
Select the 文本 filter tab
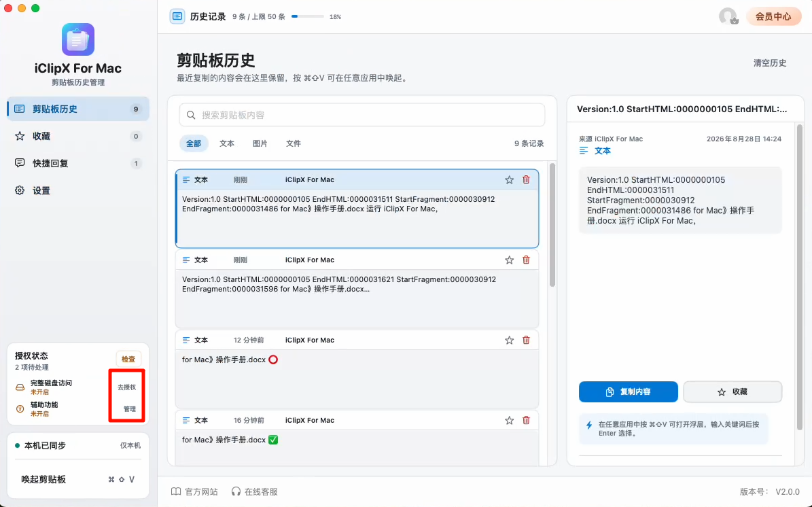click(227, 143)
